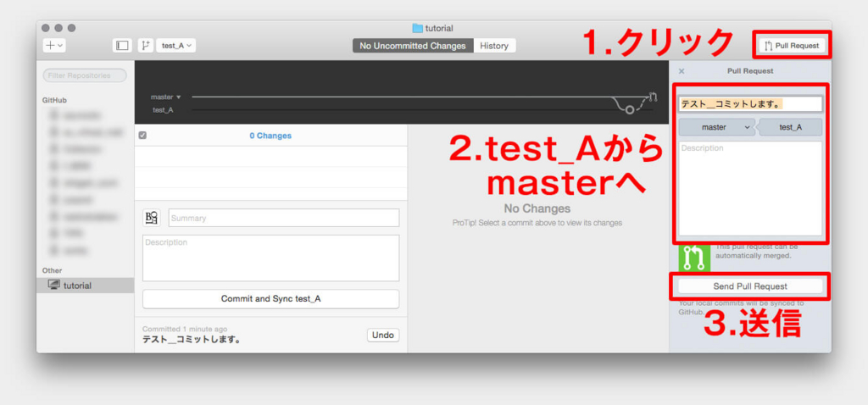Click the GitHub sidebar section header
Image resolution: width=868 pixels, height=405 pixels.
(x=55, y=100)
